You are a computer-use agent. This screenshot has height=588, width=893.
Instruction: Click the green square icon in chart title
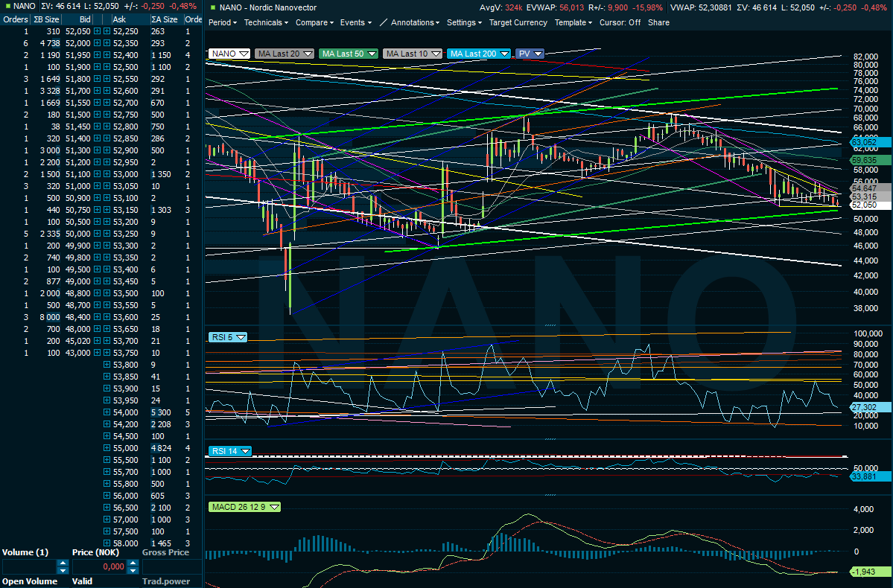click(213, 7)
